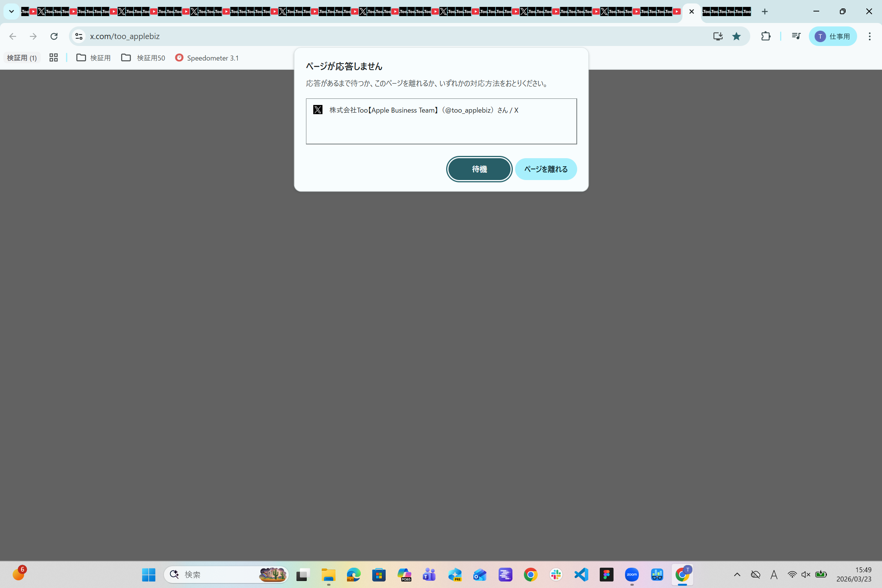The image size is (882, 588).
Task: Open the 検証用50 bookmark folder
Action: coord(143,58)
